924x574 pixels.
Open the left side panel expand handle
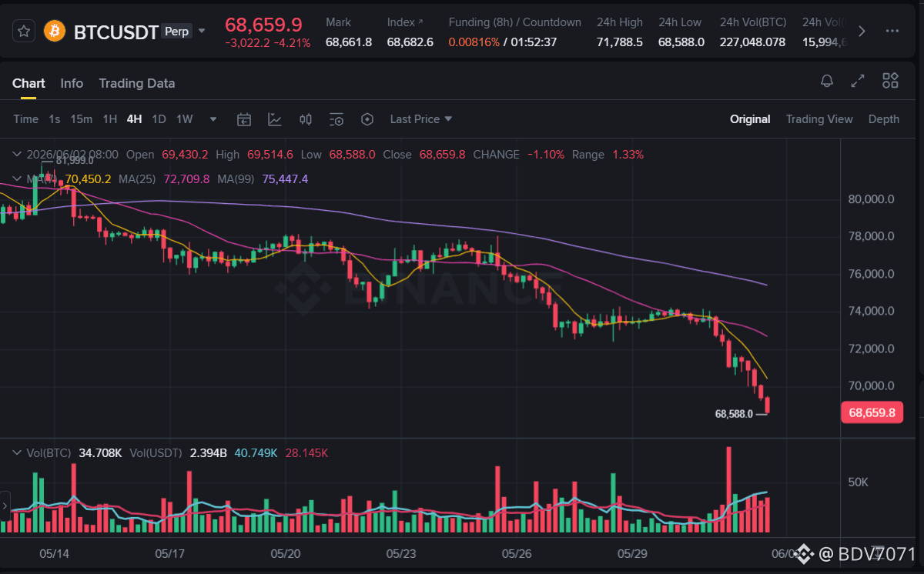tap(5, 506)
